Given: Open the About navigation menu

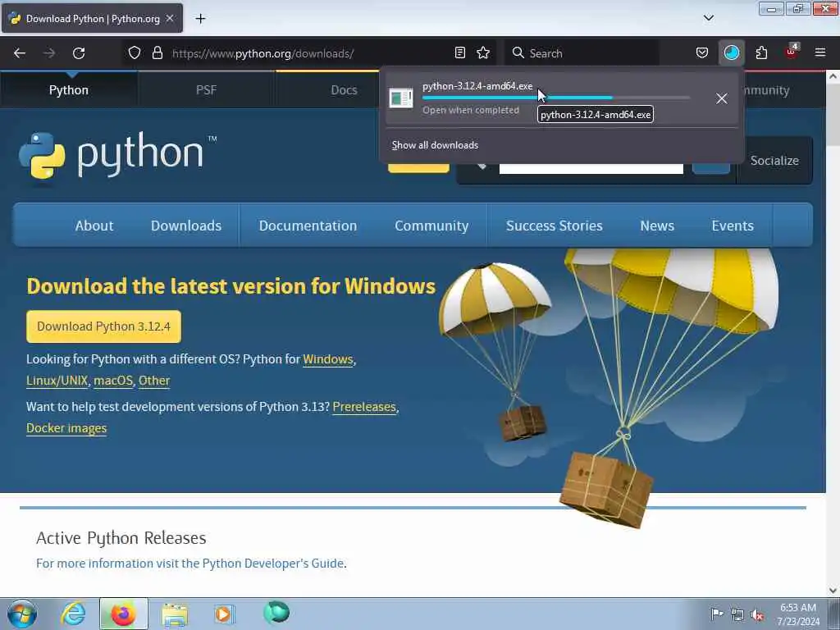Looking at the screenshot, I should click(x=94, y=226).
